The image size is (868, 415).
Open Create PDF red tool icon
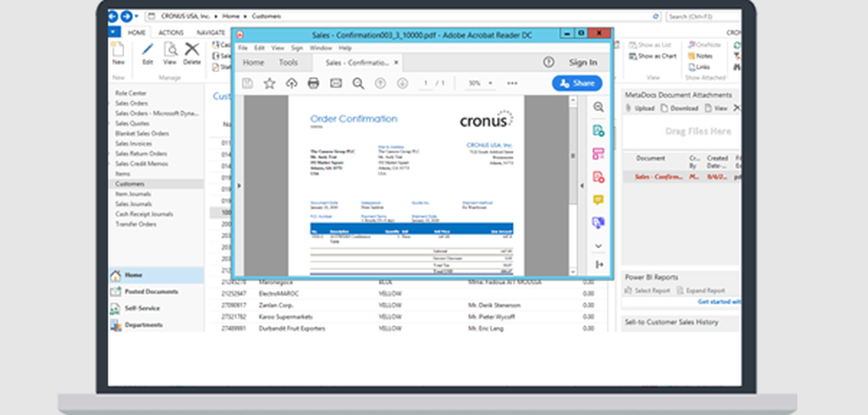click(x=598, y=176)
